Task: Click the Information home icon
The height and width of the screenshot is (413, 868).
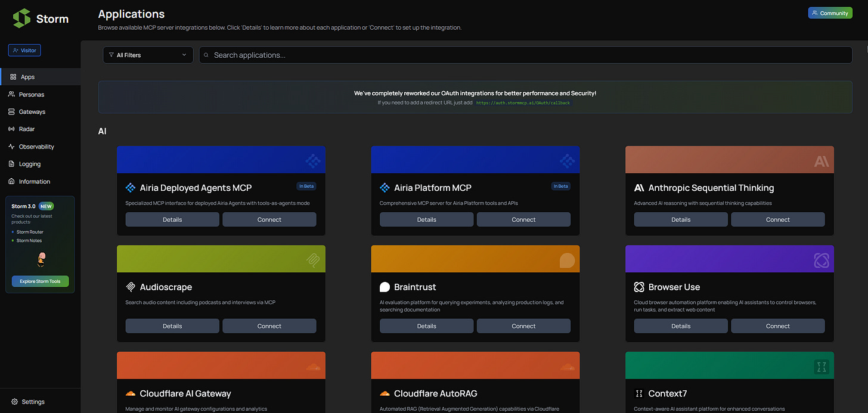Action: (12, 181)
